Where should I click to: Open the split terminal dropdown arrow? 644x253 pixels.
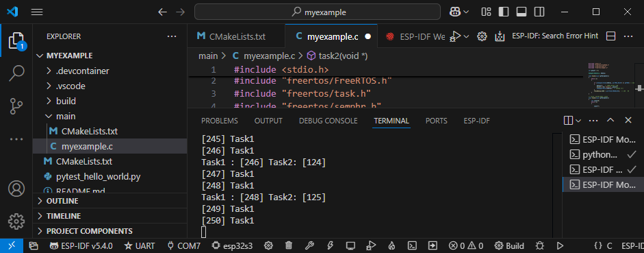[578, 121]
